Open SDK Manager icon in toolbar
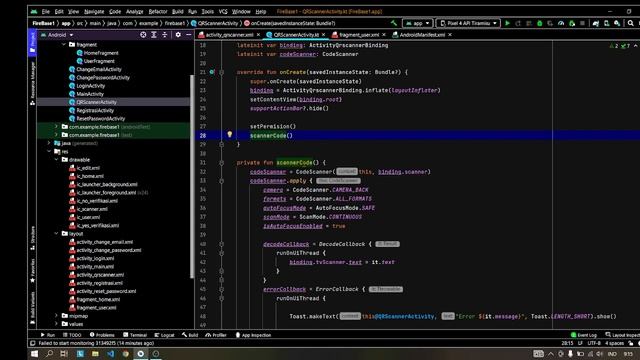 [x=617, y=23]
